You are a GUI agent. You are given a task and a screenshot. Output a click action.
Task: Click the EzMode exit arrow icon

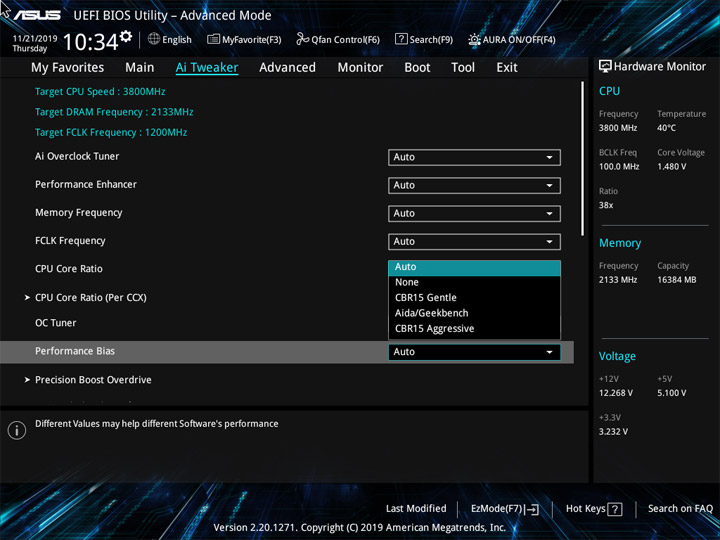[x=532, y=509]
